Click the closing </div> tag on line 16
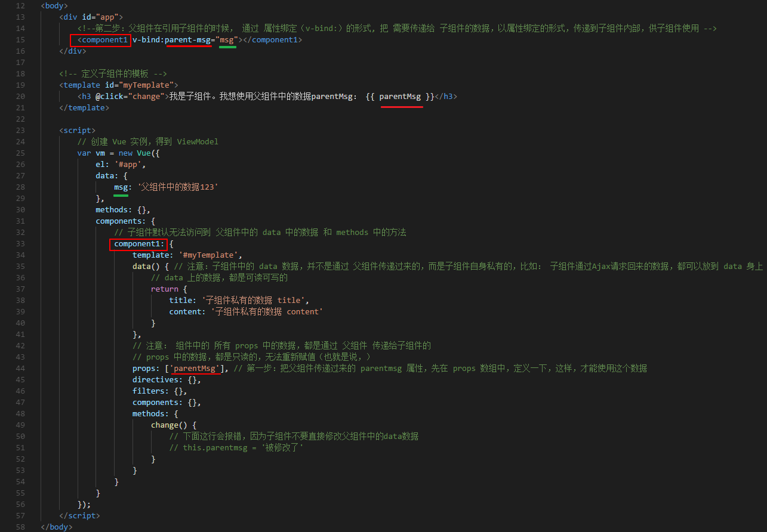767x532 pixels. 73,51
